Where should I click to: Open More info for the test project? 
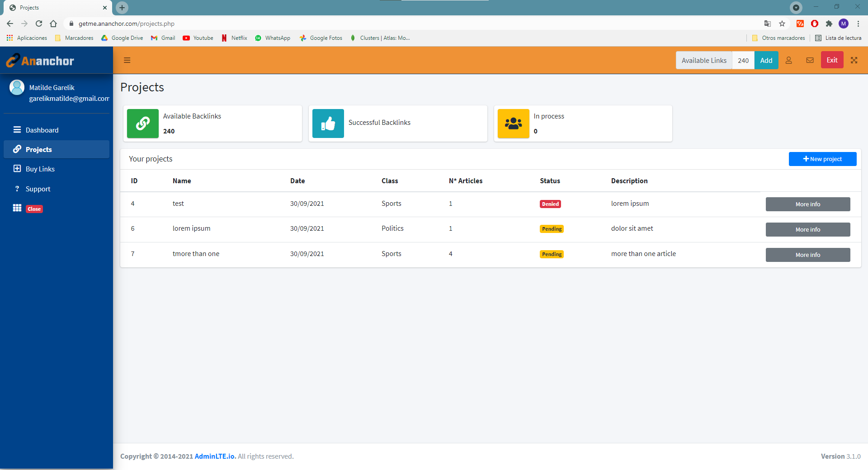point(808,204)
